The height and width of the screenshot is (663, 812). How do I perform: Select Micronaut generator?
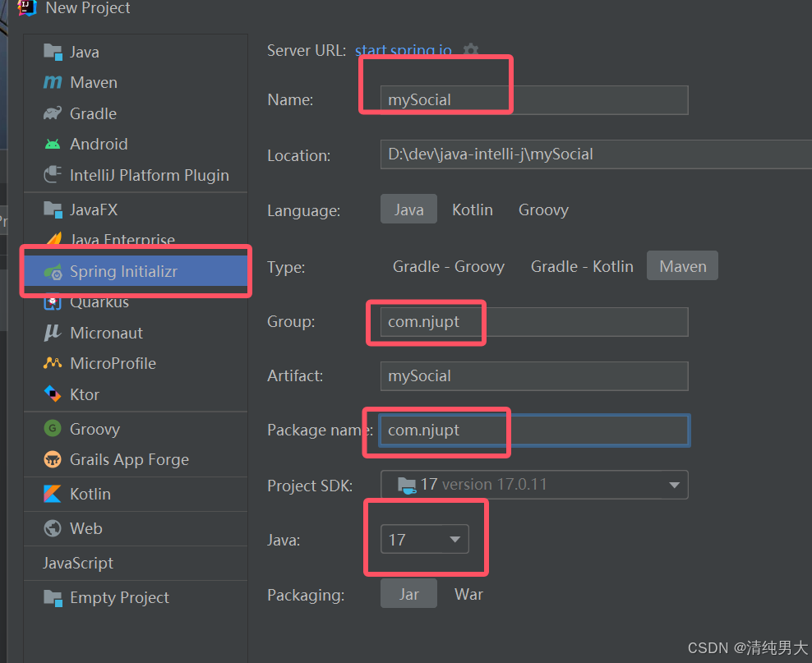pyautogui.click(x=136, y=333)
